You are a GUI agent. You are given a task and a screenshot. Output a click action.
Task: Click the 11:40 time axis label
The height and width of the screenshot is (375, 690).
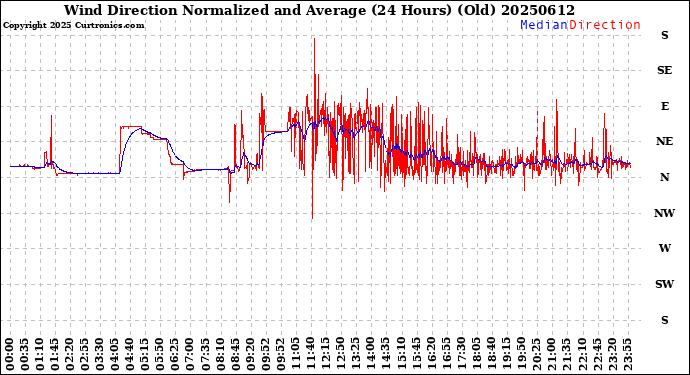[311, 354]
